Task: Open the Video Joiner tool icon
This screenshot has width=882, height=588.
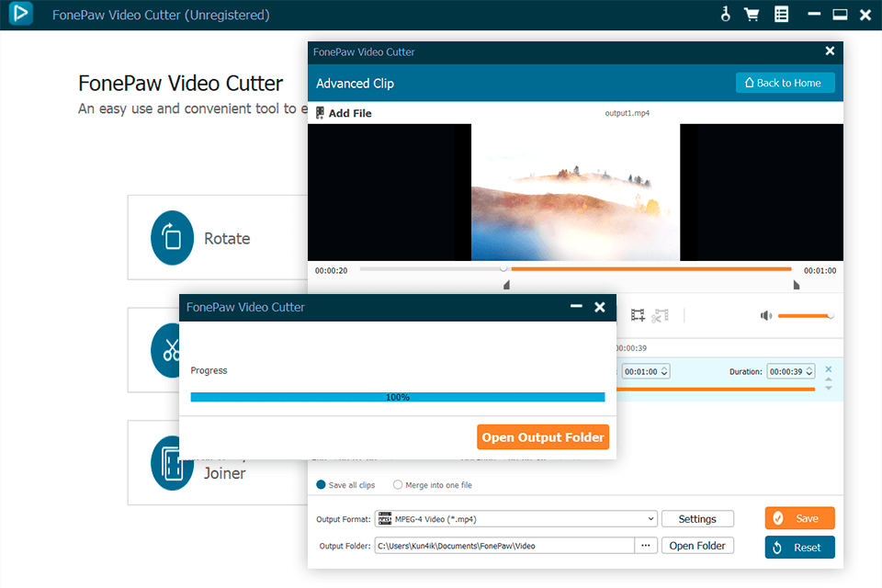Action: pos(171,462)
